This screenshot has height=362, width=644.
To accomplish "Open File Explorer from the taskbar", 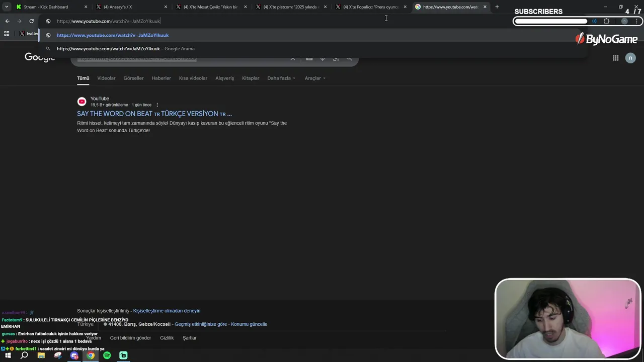I will tap(41, 355).
